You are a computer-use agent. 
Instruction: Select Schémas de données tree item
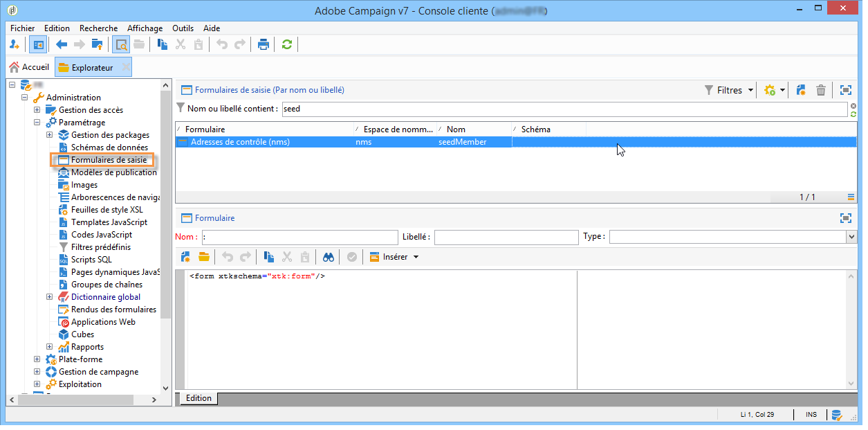click(x=109, y=147)
